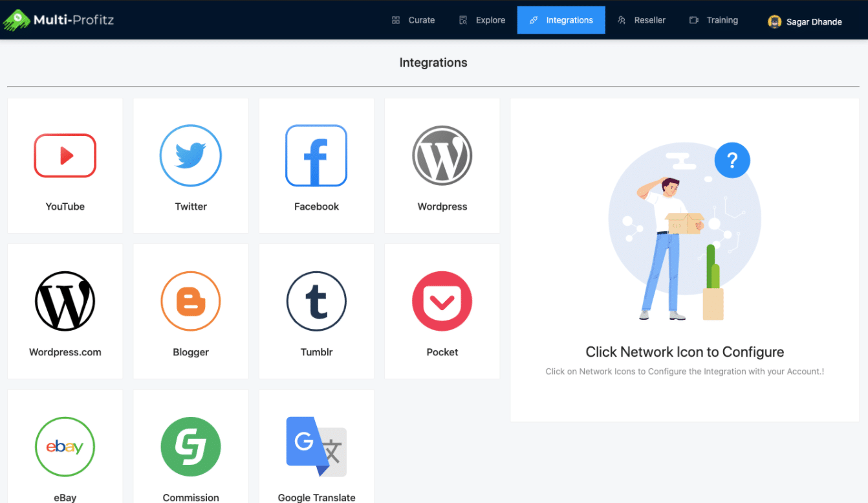Click the YouTube label text

pos(65,207)
